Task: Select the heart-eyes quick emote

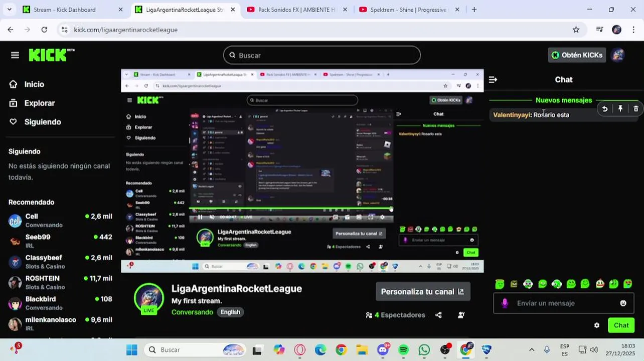Action: tap(628, 284)
